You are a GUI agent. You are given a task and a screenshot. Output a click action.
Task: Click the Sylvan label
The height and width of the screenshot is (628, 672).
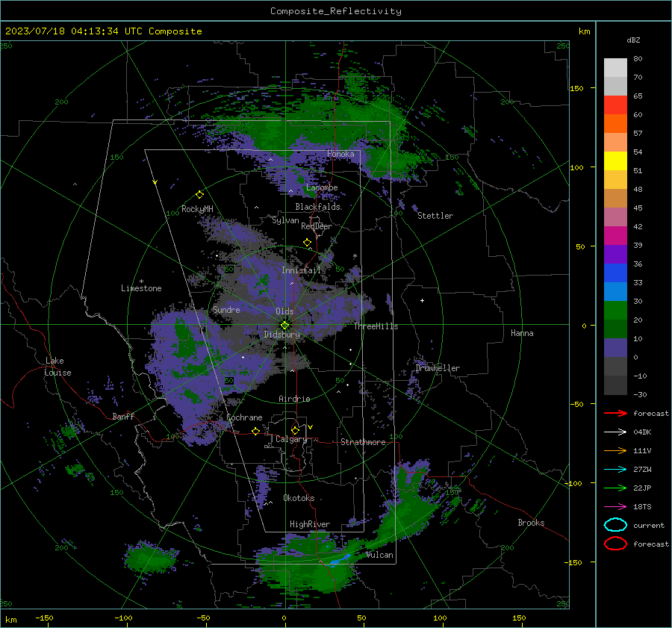click(285, 220)
